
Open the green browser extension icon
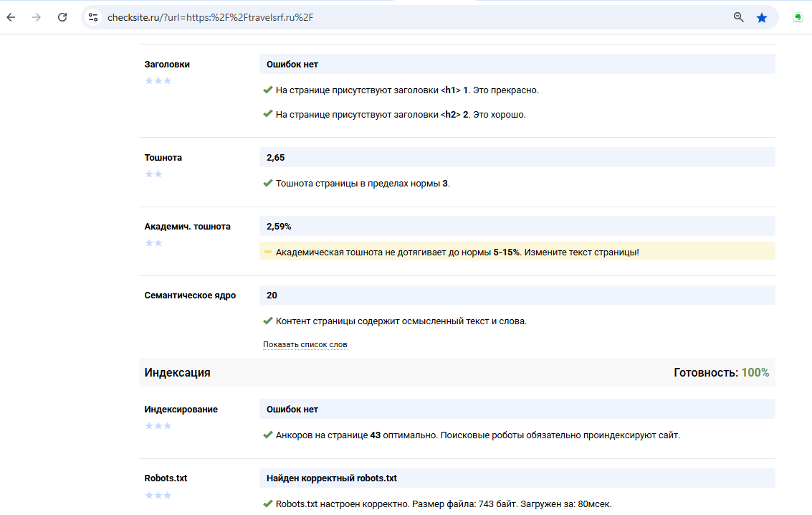[x=798, y=17]
